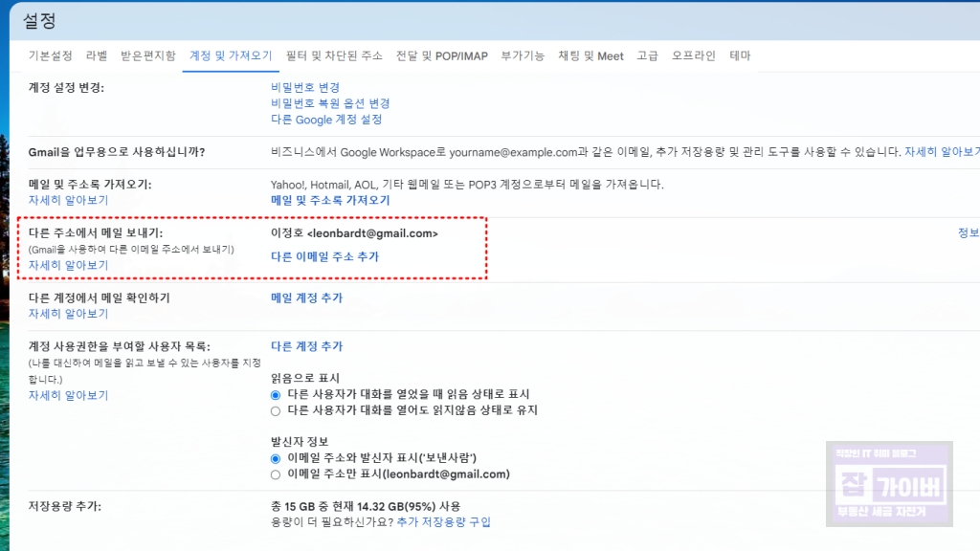This screenshot has height=551, width=980.
Task: Click the 추가 저장용량 구입 link
Action: (444, 522)
